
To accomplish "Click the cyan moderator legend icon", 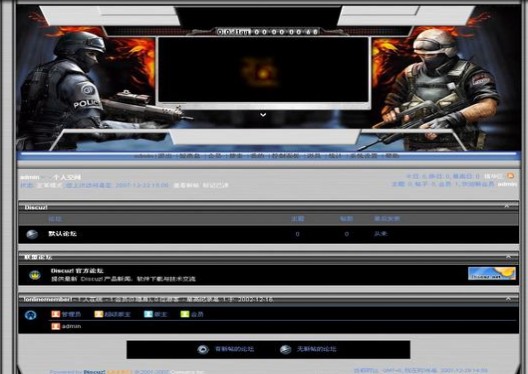I will point(148,314).
